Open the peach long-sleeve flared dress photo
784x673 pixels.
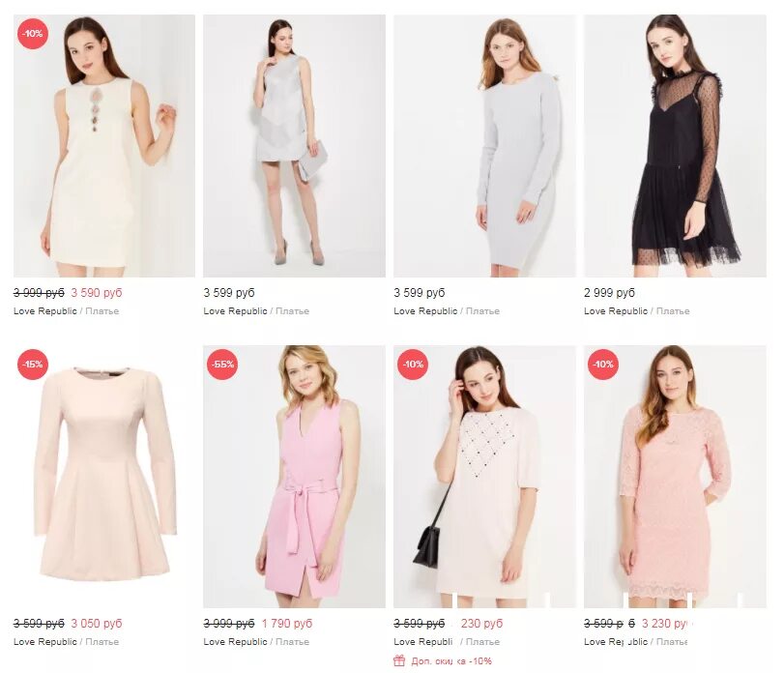coord(104,477)
